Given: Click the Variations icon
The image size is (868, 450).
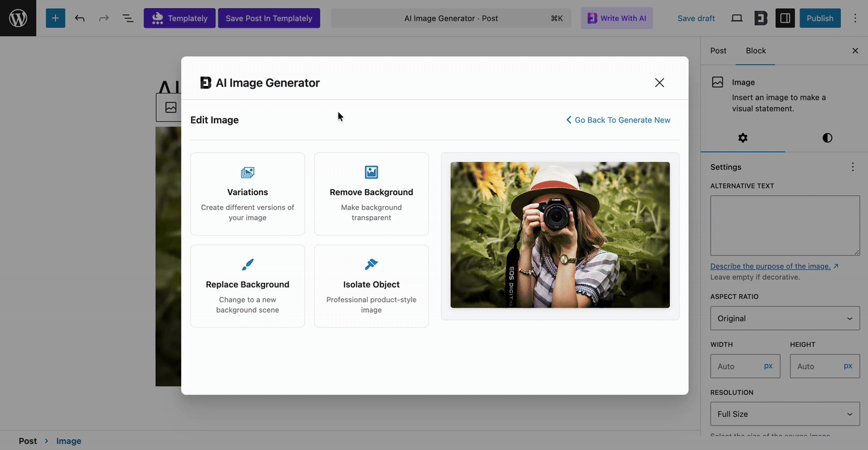Looking at the screenshot, I should [248, 173].
